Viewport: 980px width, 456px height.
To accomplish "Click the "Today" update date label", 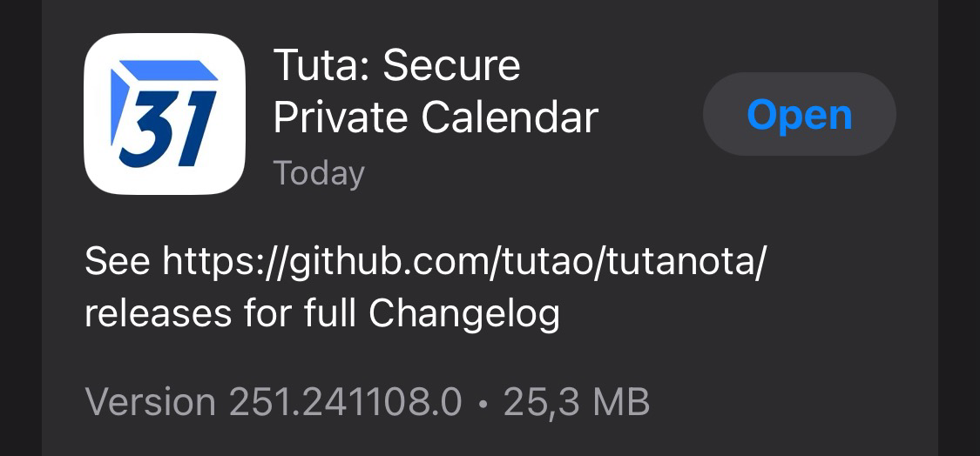I will (x=319, y=173).
